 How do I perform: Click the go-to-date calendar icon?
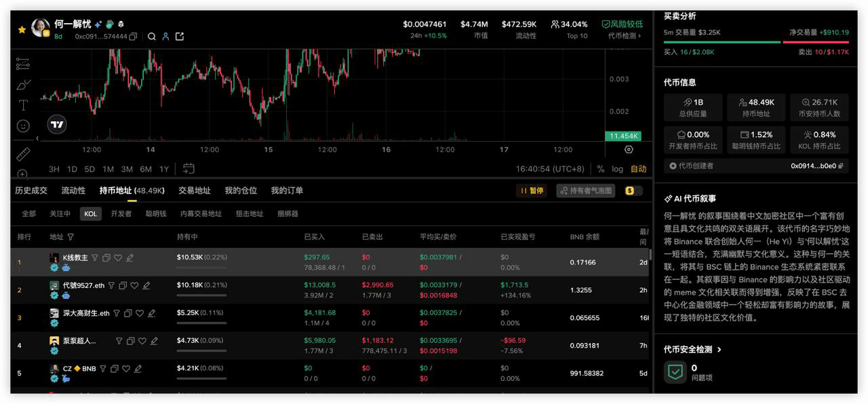tap(189, 169)
